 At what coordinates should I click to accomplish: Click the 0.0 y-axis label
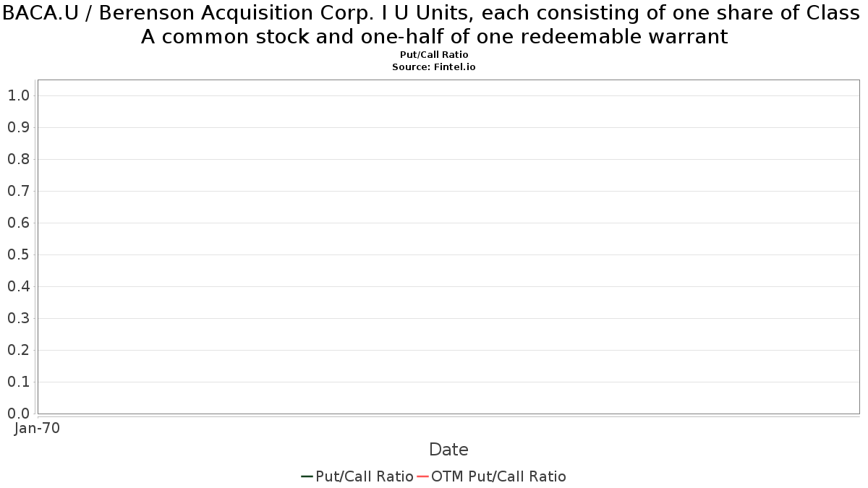click(x=18, y=414)
